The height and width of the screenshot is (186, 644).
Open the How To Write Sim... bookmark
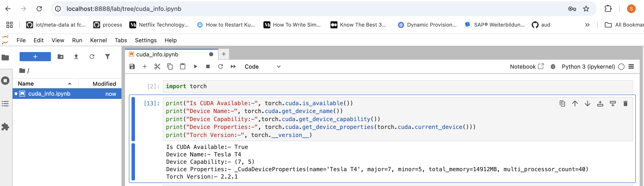pyautogui.click(x=292, y=25)
